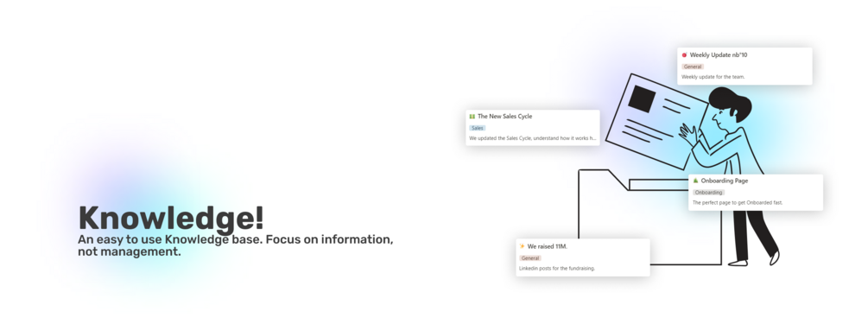Select the General tag on Weekly Update card
This screenshot has width=868, height=324.
(x=693, y=67)
